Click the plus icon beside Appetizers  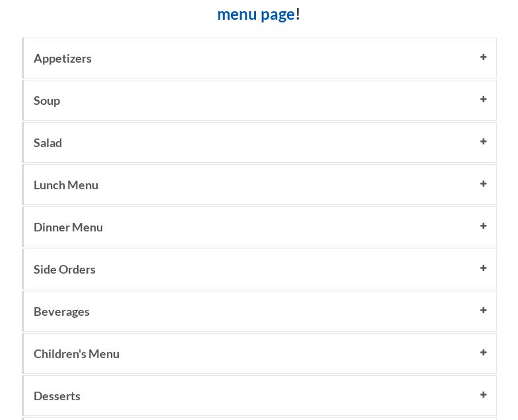[x=483, y=57]
